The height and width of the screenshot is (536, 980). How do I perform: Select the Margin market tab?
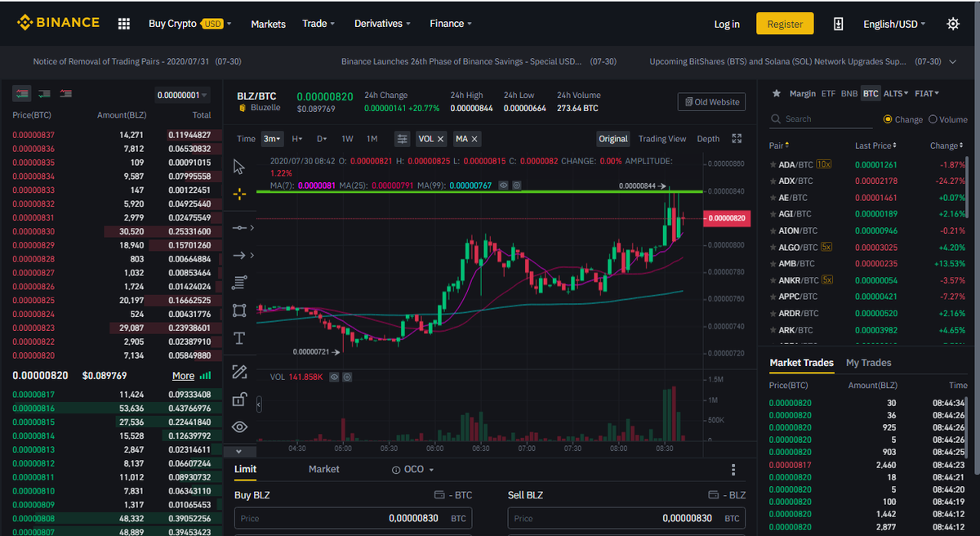[x=803, y=94]
